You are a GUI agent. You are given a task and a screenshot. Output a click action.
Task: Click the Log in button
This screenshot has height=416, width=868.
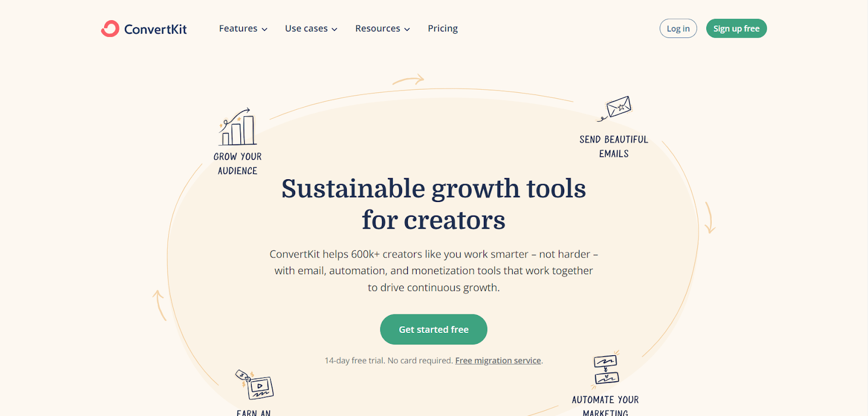(x=678, y=29)
